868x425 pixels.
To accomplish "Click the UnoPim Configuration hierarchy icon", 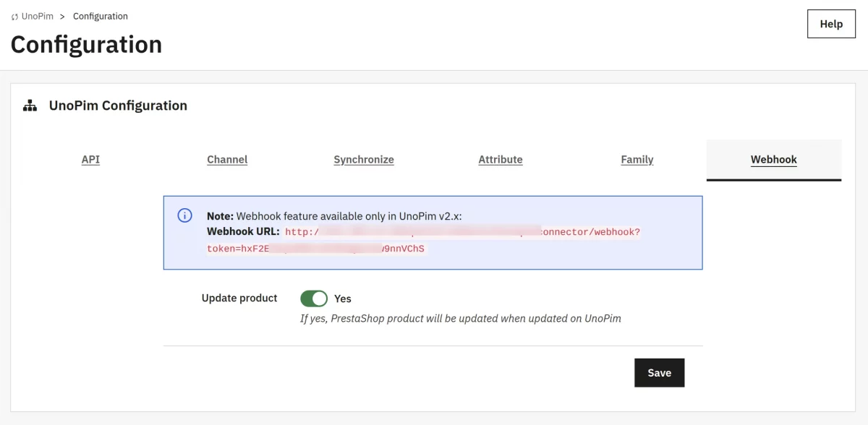I will point(30,106).
